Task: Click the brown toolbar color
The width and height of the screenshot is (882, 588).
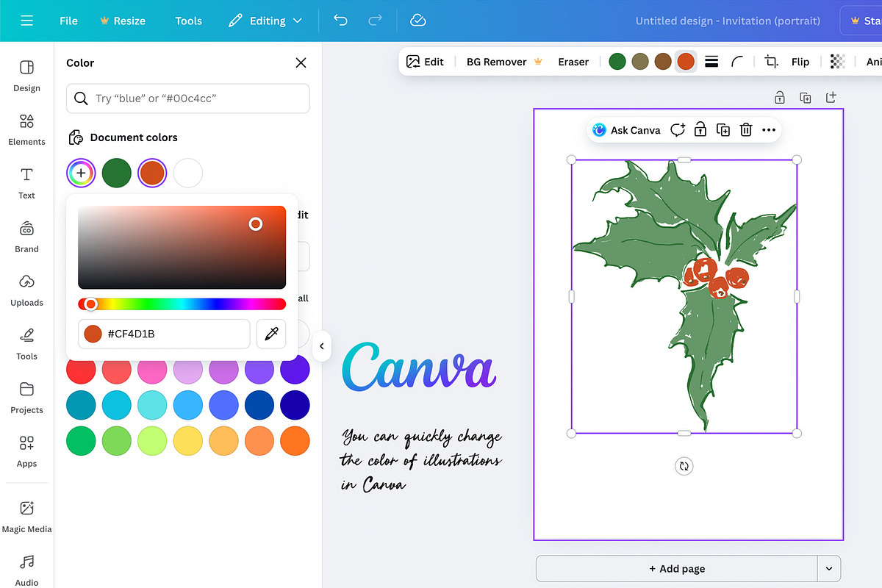Action: (663, 62)
